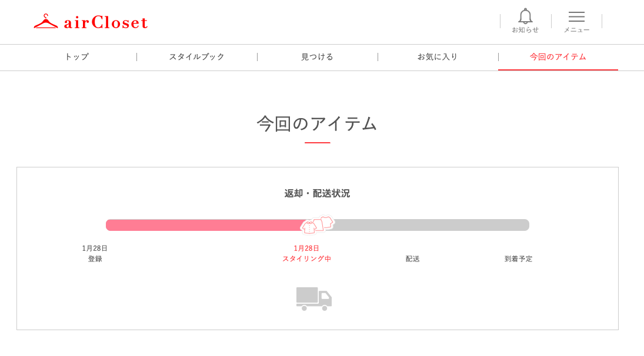644x356 pixels.
Task: Click the 配送 step label
Action: tap(413, 258)
